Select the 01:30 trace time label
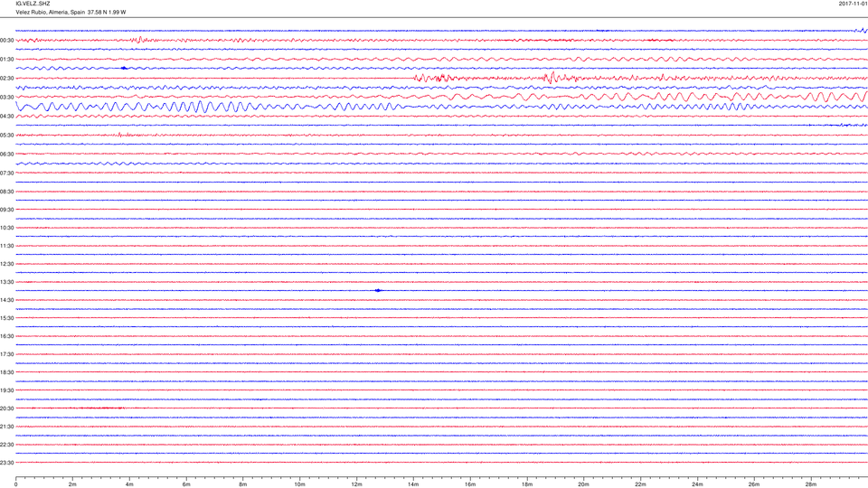The height and width of the screenshot is (488, 868). pyautogui.click(x=7, y=60)
